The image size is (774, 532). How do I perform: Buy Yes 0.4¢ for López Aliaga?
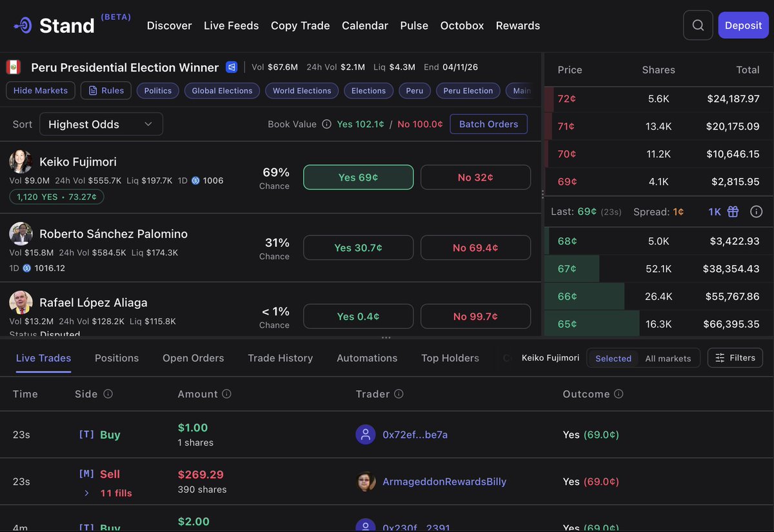[x=358, y=317]
